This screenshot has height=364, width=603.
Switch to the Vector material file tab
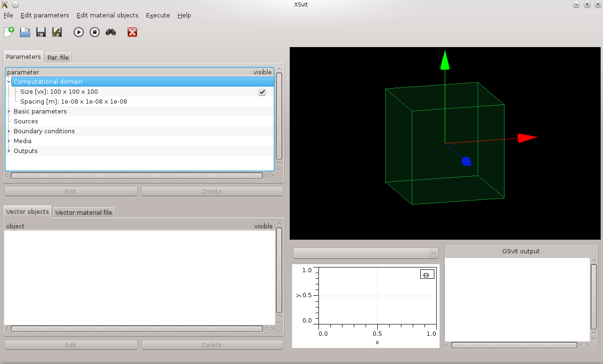pyautogui.click(x=83, y=212)
